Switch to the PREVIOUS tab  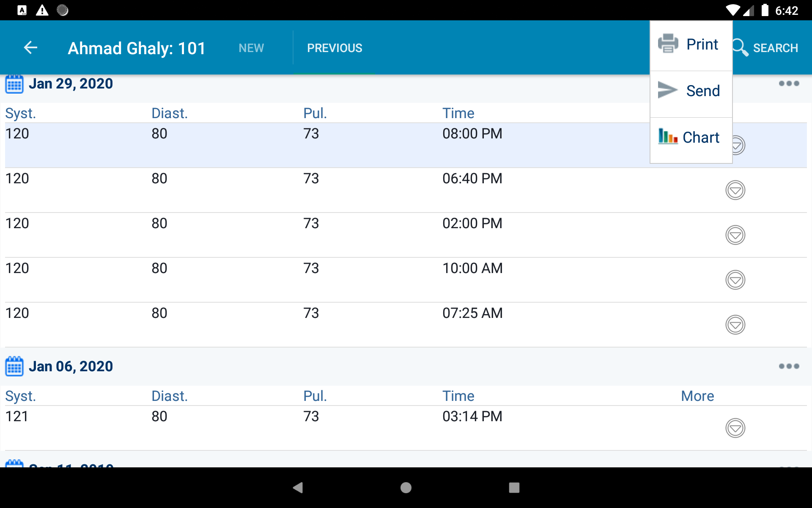pos(335,48)
